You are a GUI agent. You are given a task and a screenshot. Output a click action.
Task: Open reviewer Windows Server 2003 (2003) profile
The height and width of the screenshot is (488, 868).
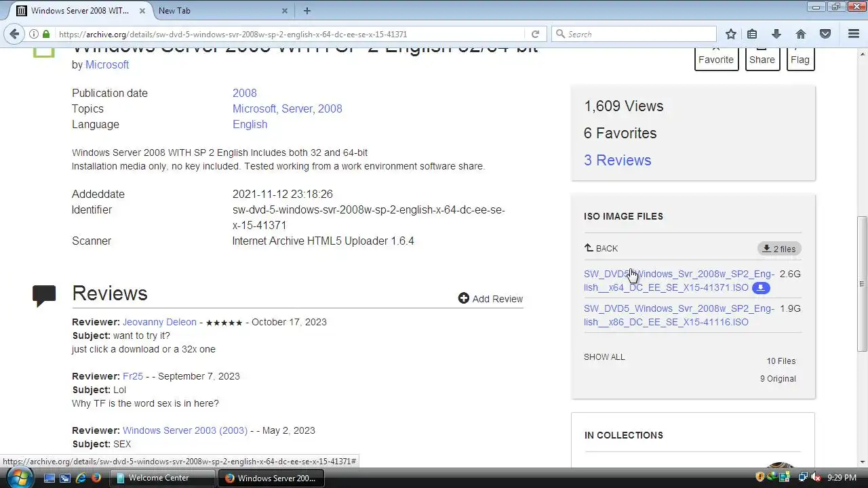coord(185,430)
